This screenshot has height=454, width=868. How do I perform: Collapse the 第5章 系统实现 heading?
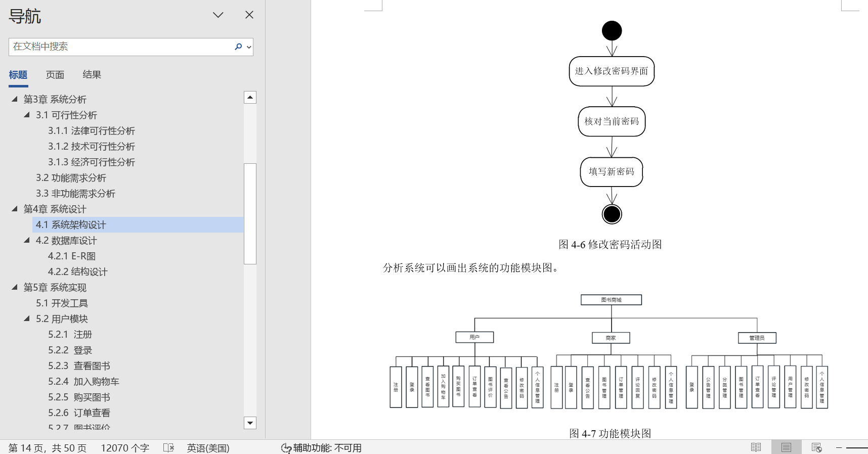tap(15, 287)
